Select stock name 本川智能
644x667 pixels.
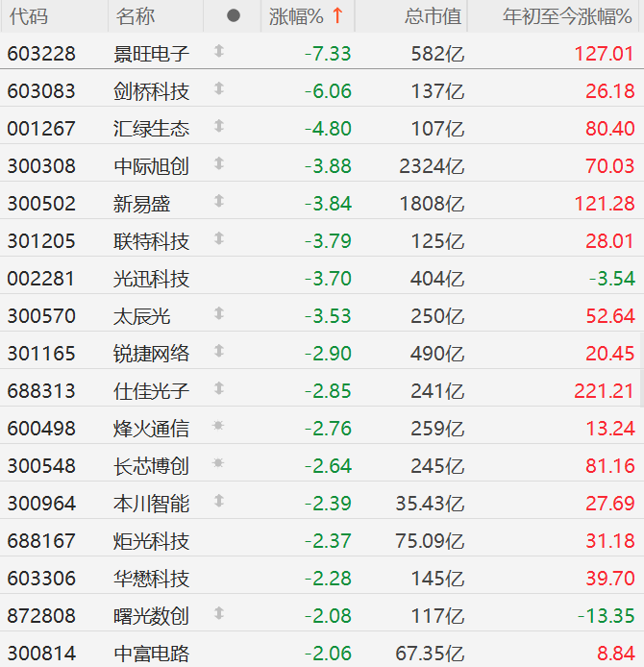tap(151, 504)
